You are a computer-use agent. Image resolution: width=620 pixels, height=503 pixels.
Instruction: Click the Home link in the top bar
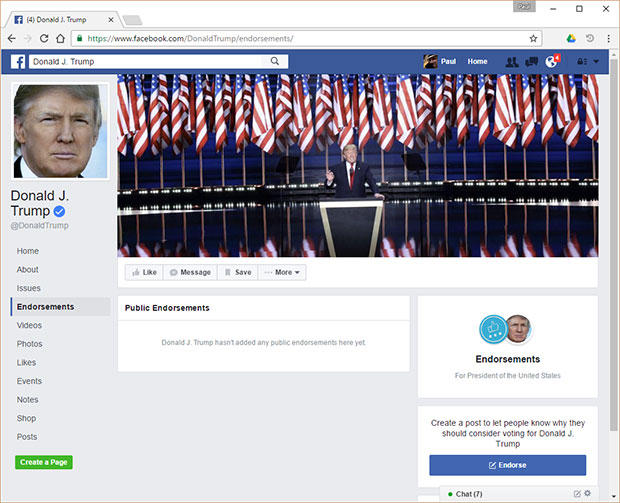coord(477,61)
